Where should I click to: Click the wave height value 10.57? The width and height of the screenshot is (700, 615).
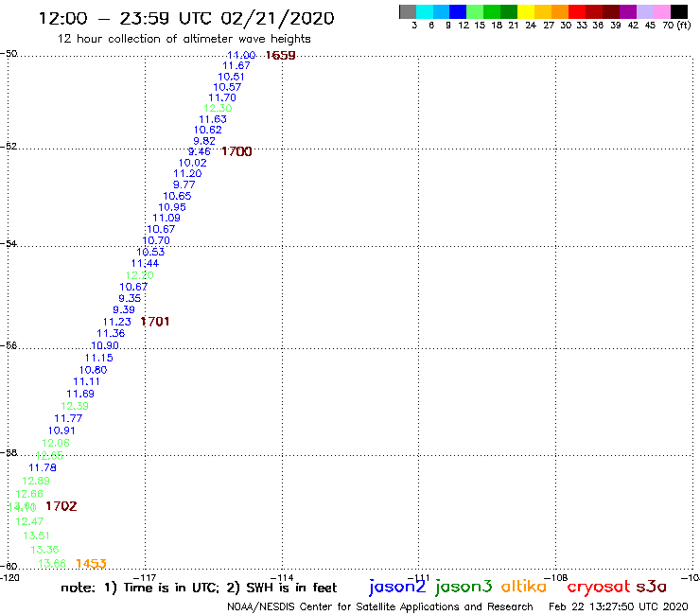[x=227, y=87]
